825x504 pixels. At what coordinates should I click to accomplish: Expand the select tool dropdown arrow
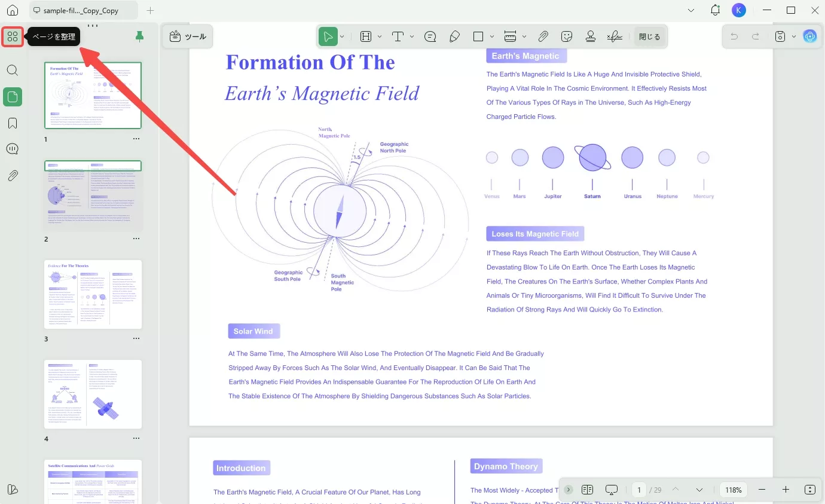tap(342, 36)
